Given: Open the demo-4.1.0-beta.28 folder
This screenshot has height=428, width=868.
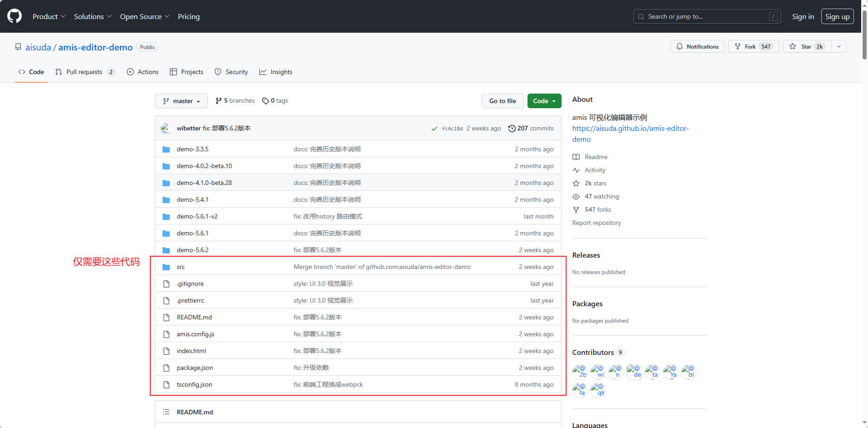Looking at the screenshot, I should tap(204, 183).
